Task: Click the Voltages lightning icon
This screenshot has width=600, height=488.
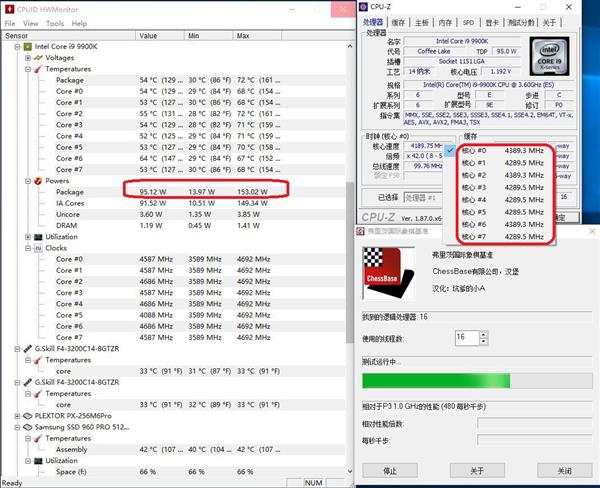Action: [x=37, y=58]
